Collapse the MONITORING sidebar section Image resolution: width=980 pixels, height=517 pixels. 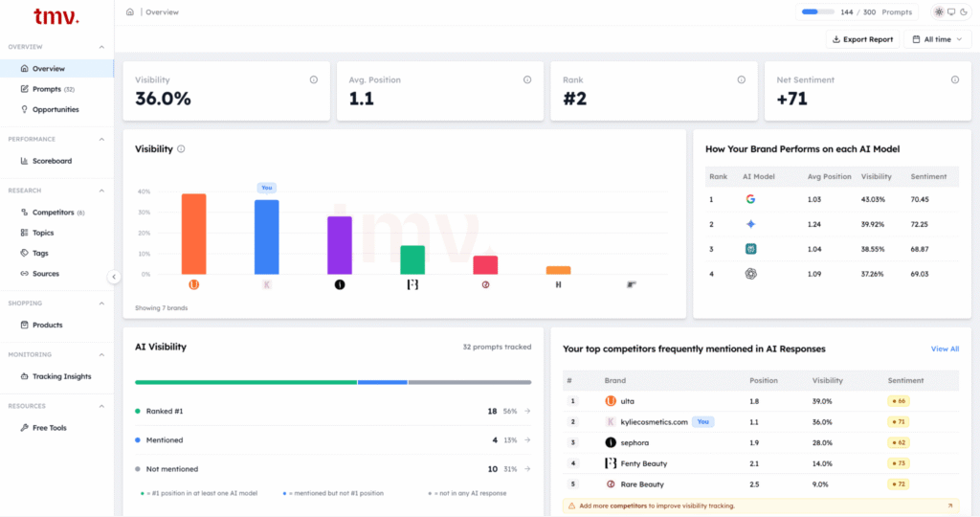(x=101, y=354)
